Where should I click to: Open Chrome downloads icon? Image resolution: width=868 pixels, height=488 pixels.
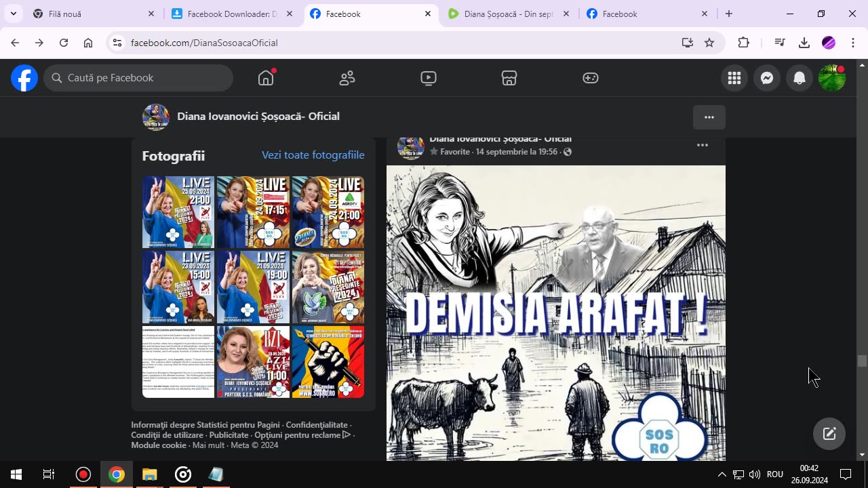(x=804, y=43)
